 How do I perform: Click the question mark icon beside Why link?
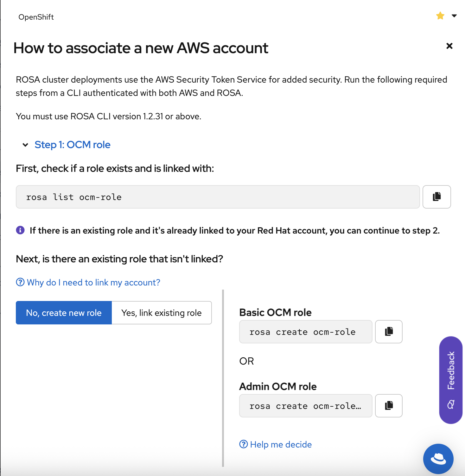coord(20,282)
